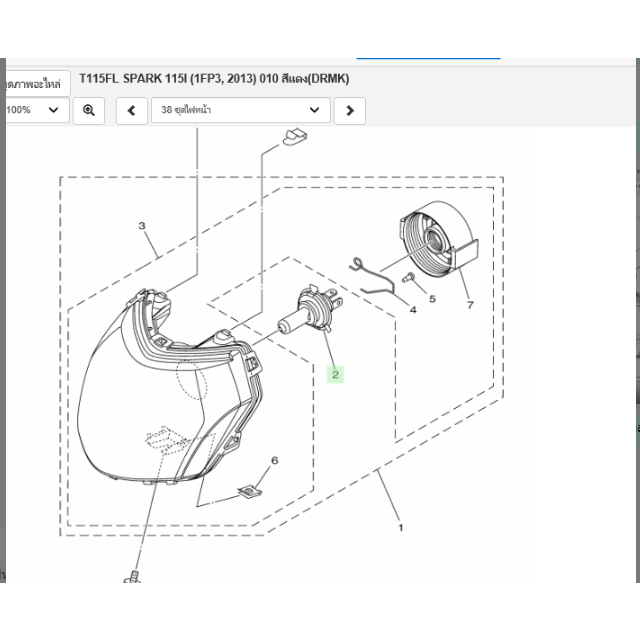Open the 100% zoom level dropdown
The width and height of the screenshot is (640, 640).
pos(35,110)
